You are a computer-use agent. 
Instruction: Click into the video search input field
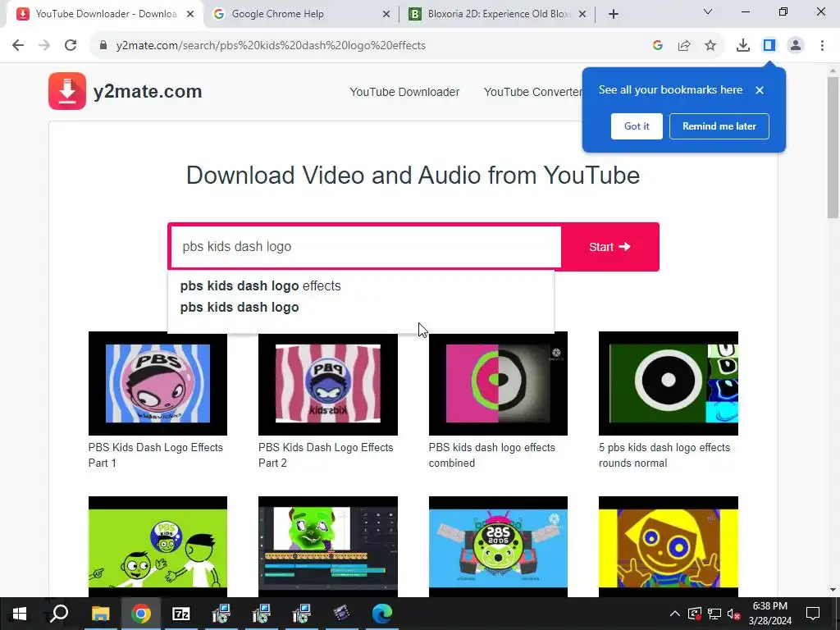[365, 246]
